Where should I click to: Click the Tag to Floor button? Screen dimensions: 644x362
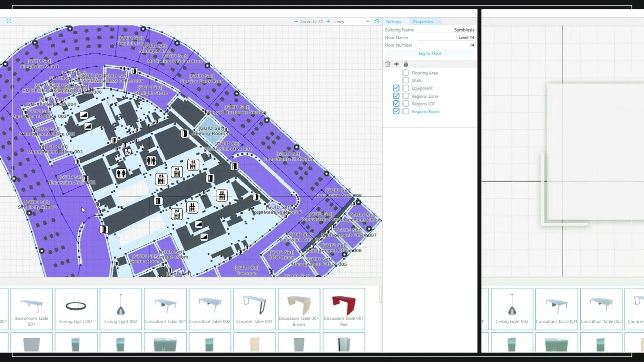[x=430, y=53]
